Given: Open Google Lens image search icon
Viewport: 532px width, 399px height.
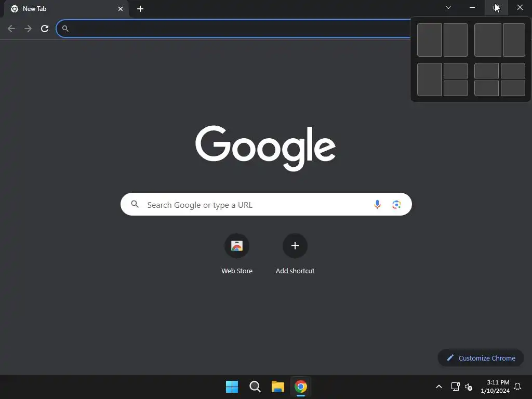Looking at the screenshot, I should pos(396,204).
